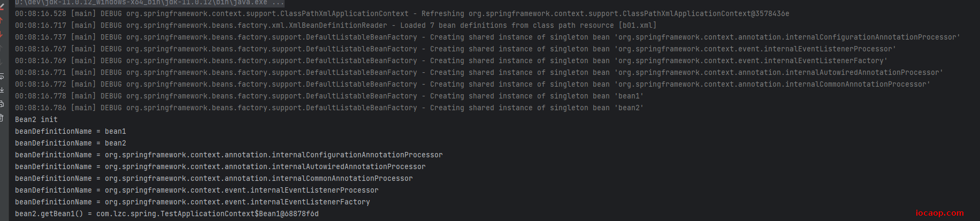The width and height of the screenshot is (980, 221).
Task: Click the scroll to end icon
Action: coord(2,90)
